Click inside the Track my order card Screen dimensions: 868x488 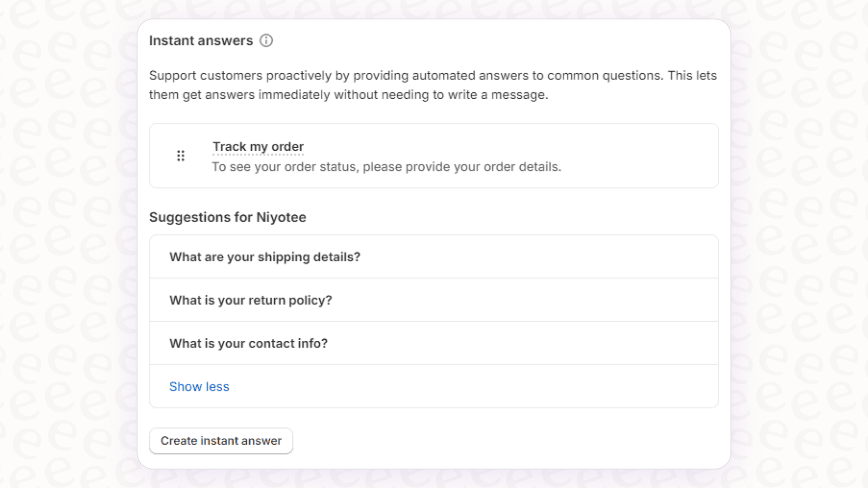433,155
